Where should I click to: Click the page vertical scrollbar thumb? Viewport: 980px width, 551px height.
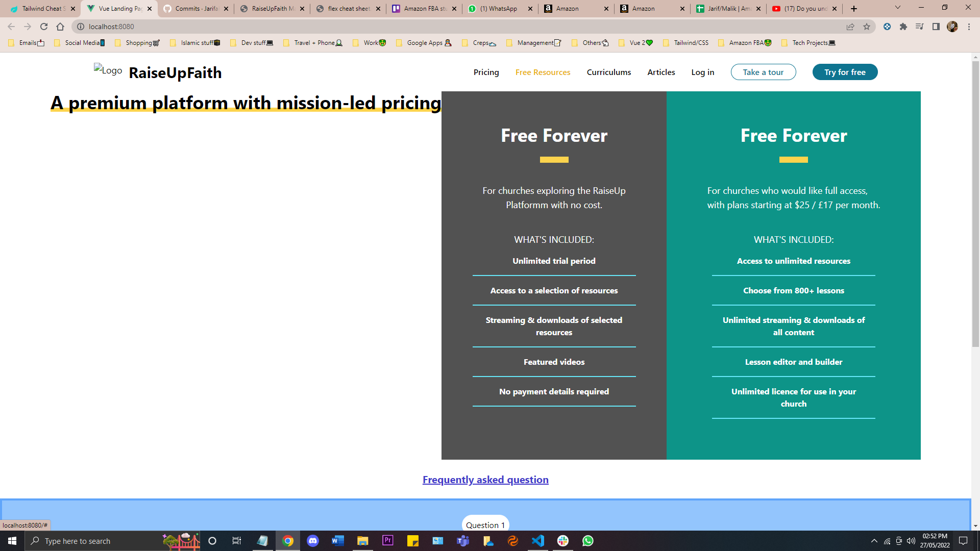click(975, 204)
